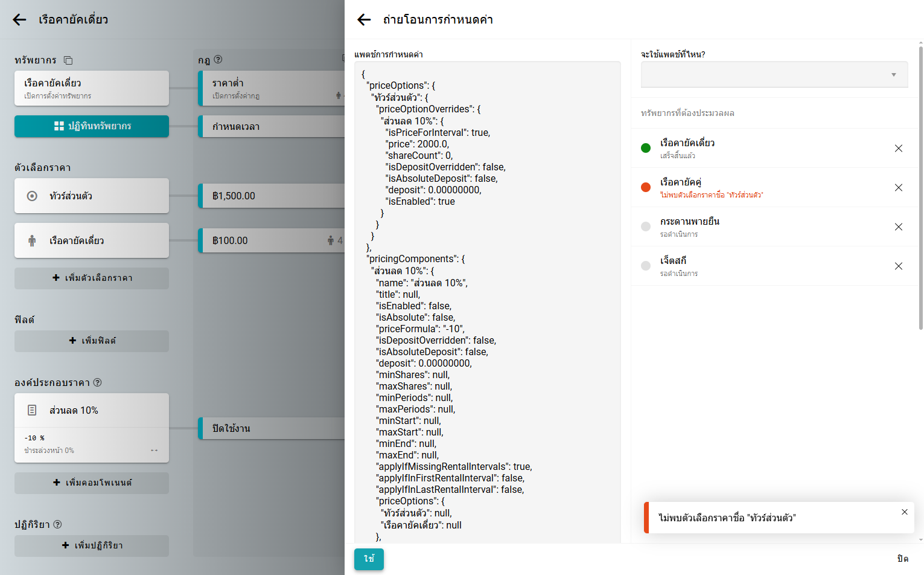This screenshot has width=924, height=575.
Task: Open the patch target dropdown
Action: (774, 75)
